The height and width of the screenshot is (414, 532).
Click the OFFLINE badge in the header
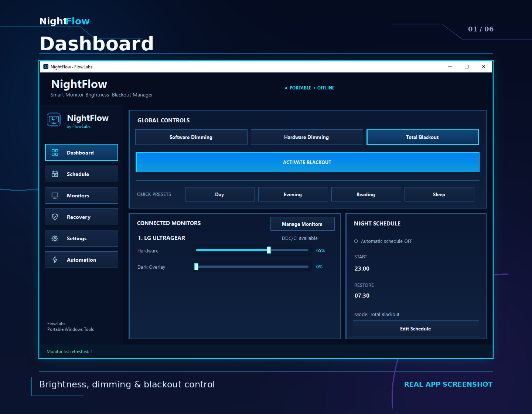coord(326,88)
